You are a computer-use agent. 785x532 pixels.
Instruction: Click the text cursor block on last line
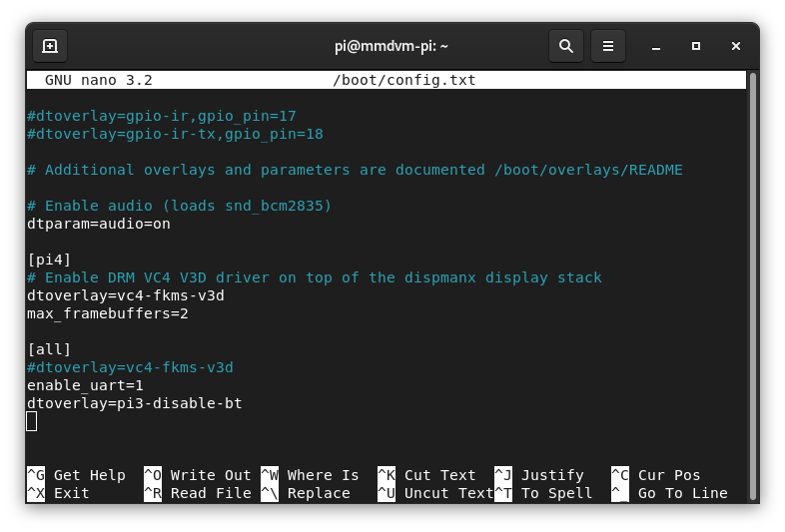(32, 421)
